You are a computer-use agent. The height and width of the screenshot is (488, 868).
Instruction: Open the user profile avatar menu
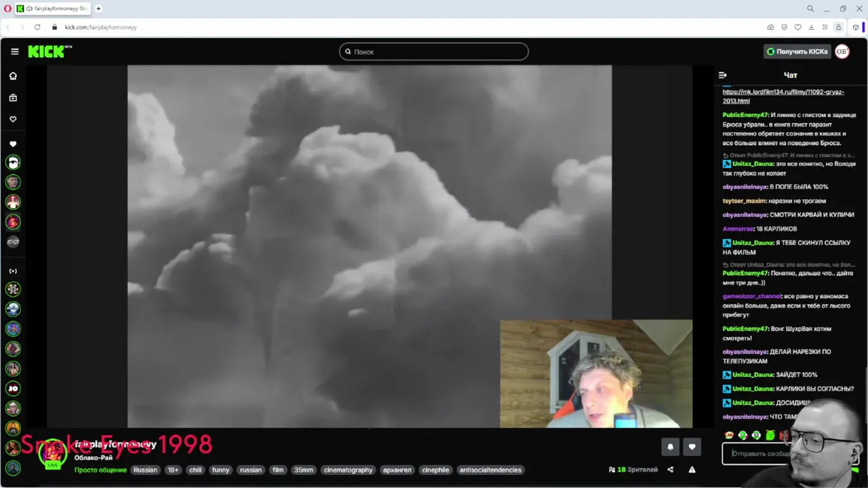point(842,52)
